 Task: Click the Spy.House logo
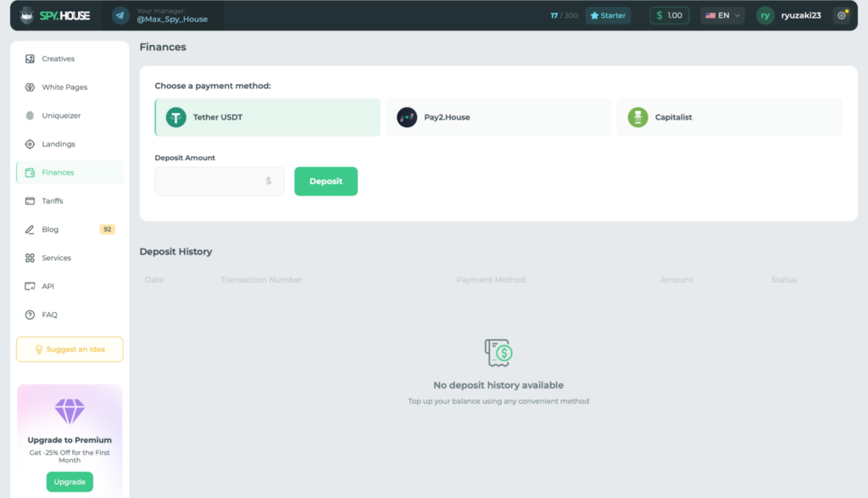(x=55, y=15)
